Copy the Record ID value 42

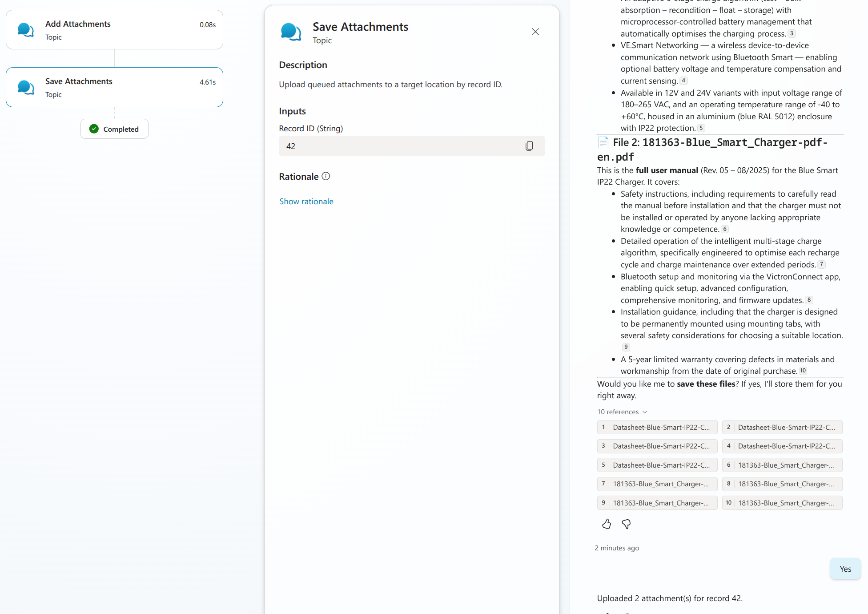pyautogui.click(x=529, y=146)
